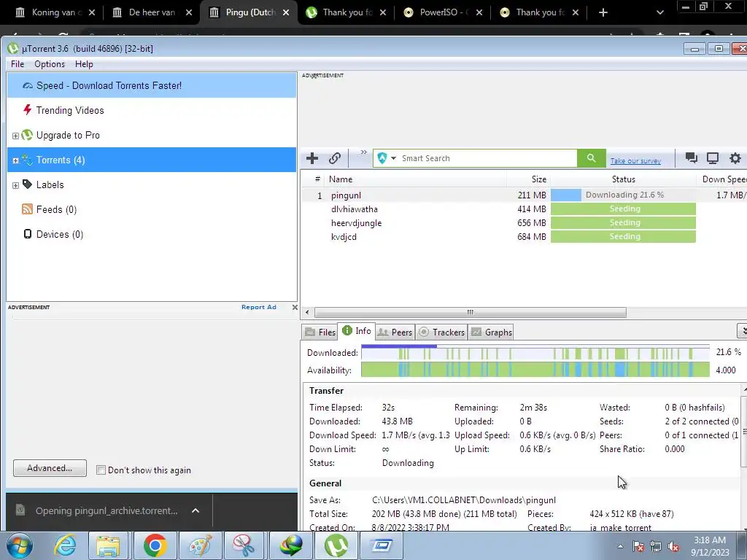Click the green search magnifier button
This screenshot has height=560, width=747.
(591, 158)
